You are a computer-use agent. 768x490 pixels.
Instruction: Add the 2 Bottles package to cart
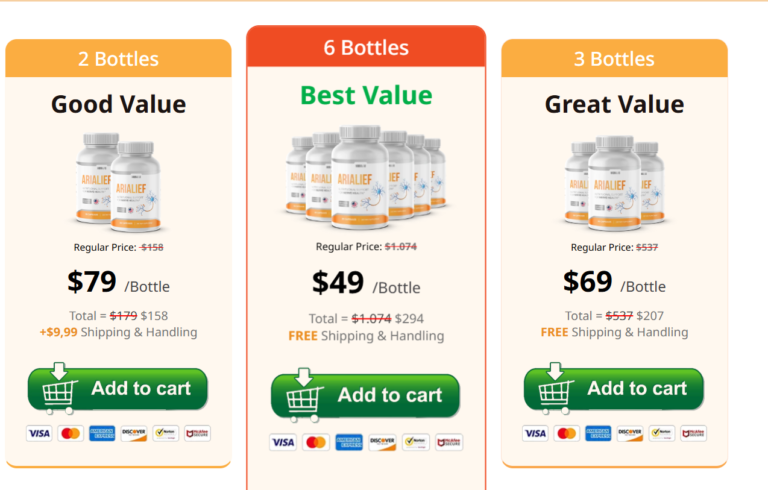(x=118, y=389)
